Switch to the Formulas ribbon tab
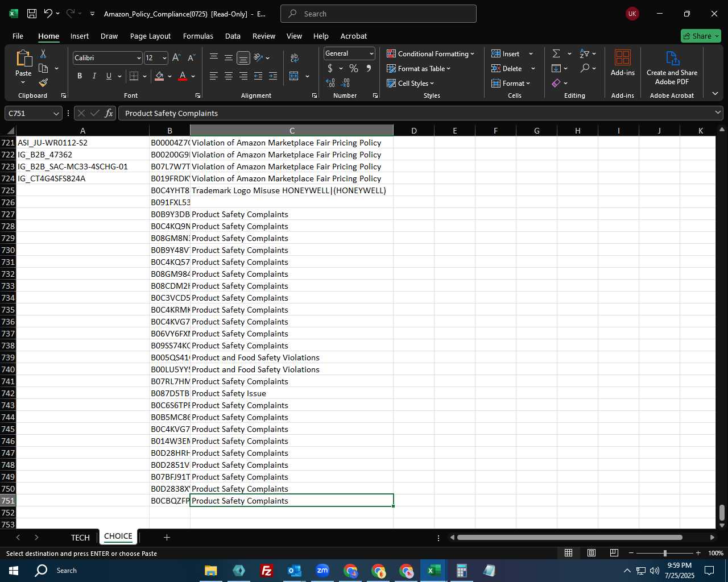This screenshot has width=728, height=582. 198,36
